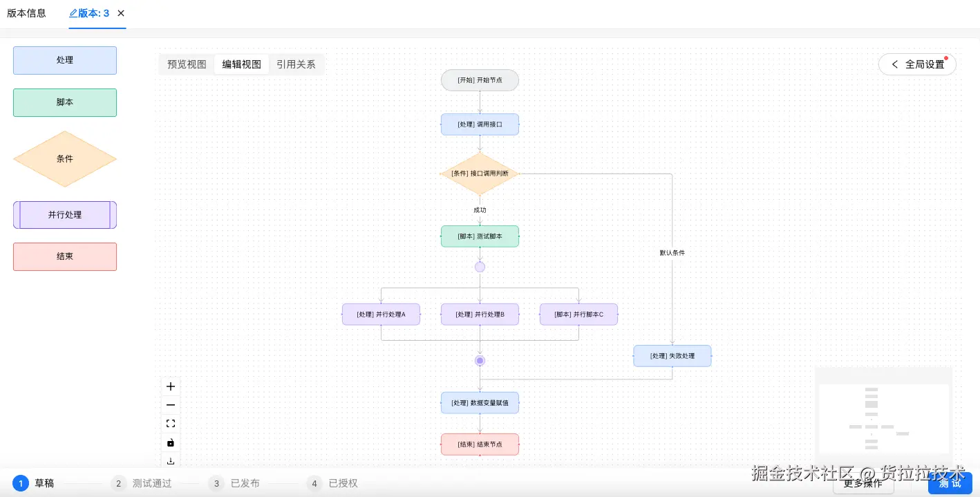Click the [脚本] 测试脚本 node on canvas
Viewport: 980px width, 497px height.
(480, 236)
